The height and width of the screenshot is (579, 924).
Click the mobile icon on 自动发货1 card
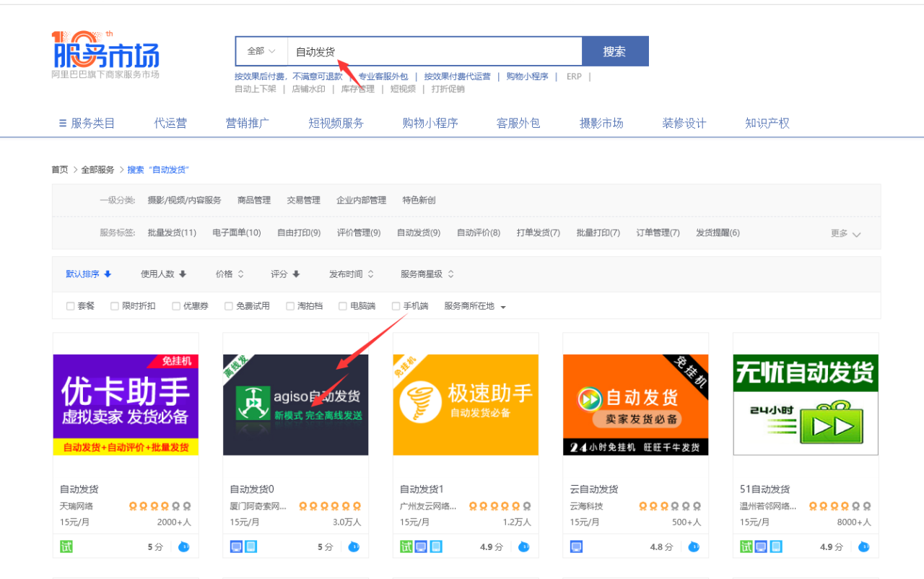point(436,547)
